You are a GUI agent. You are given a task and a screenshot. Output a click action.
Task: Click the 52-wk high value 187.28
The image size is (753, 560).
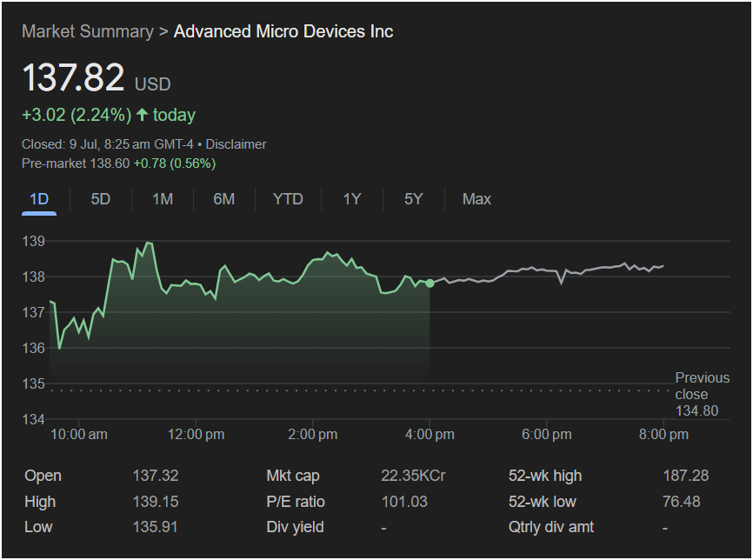[685, 476]
